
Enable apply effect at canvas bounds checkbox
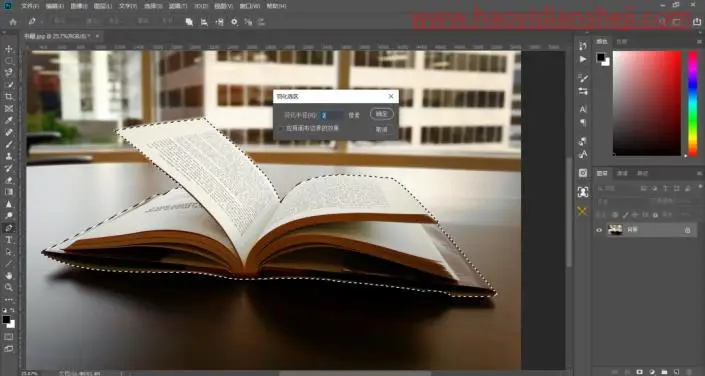tap(282, 129)
